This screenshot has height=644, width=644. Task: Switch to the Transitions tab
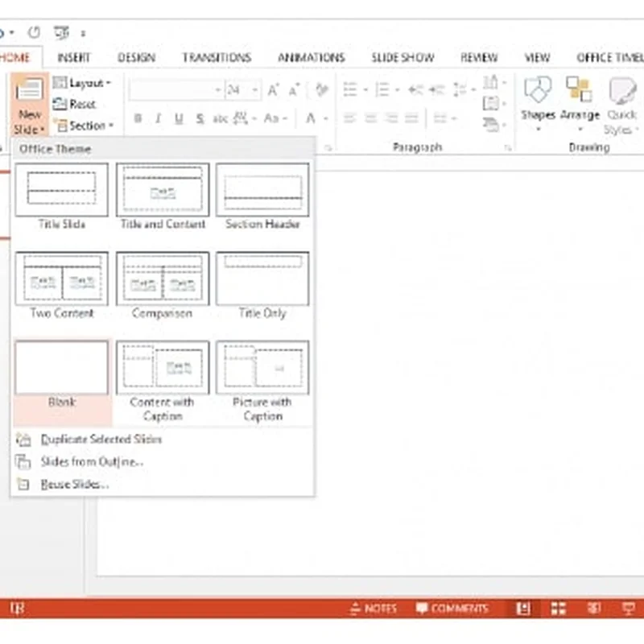(217, 58)
